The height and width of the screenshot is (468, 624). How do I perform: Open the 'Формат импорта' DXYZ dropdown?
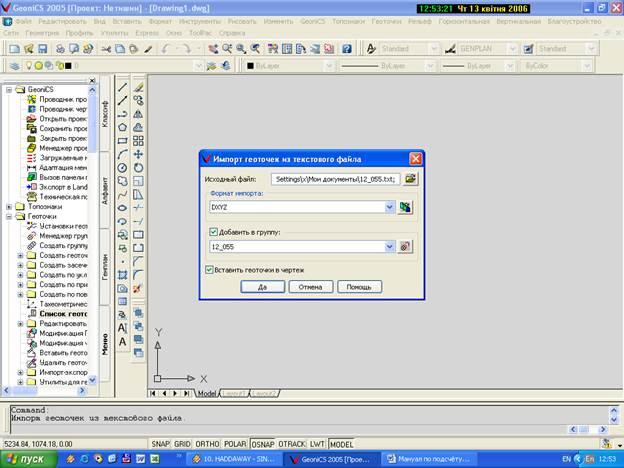[x=390, y=207]
